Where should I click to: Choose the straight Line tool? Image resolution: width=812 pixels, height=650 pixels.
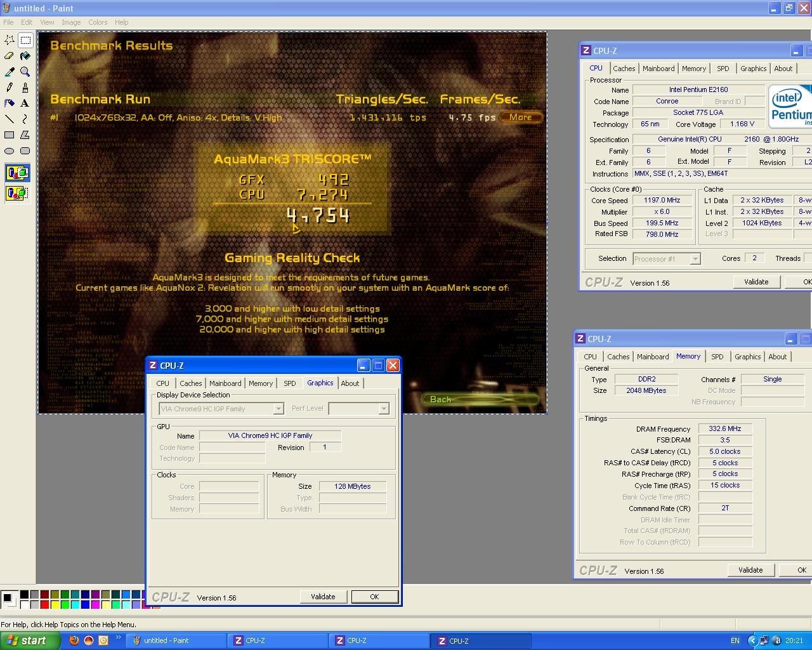pos(10,119)
